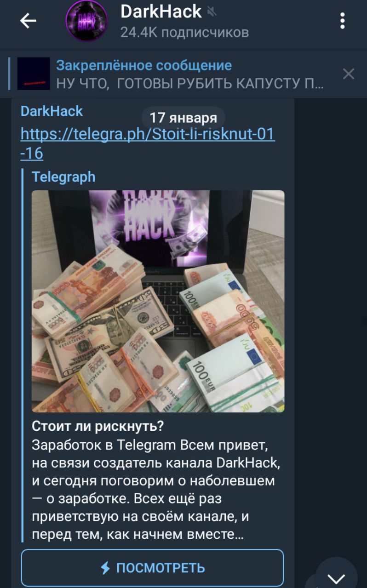Viewport: 367px width, 588px height.
Task: Click the 17 января date badge
Action: click(183, 118)
